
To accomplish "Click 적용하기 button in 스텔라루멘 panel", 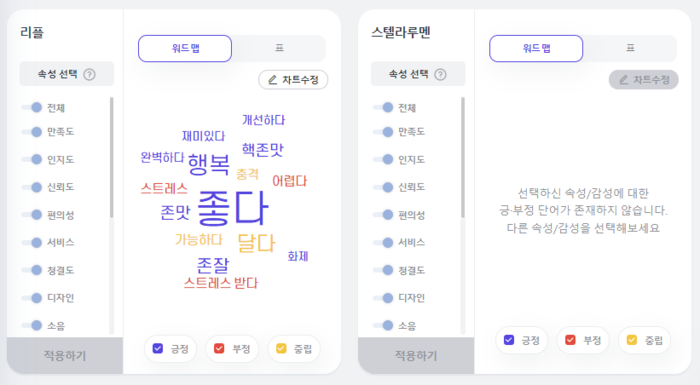I will point(416,356).
